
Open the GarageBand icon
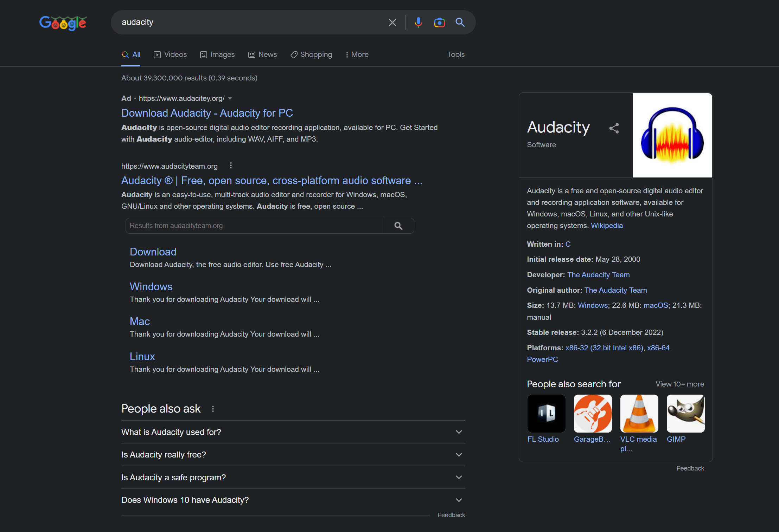click(x=593, y=414)
